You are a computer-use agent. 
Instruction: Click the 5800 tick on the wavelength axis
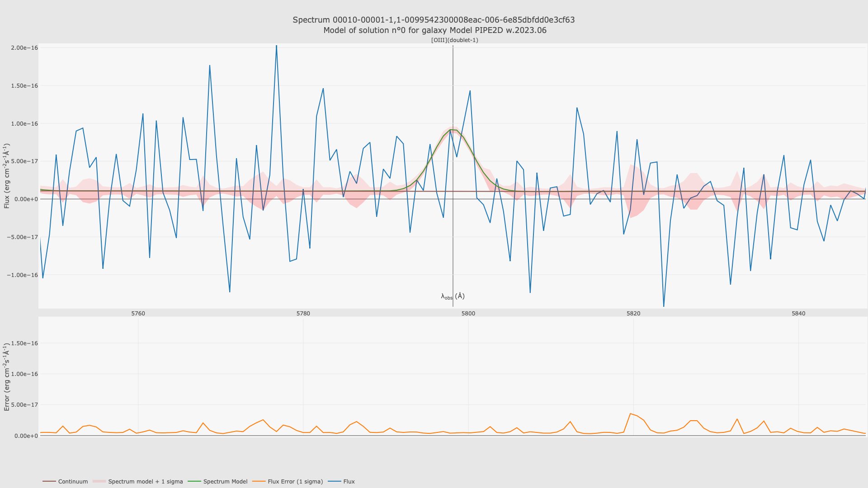(468, 314)
